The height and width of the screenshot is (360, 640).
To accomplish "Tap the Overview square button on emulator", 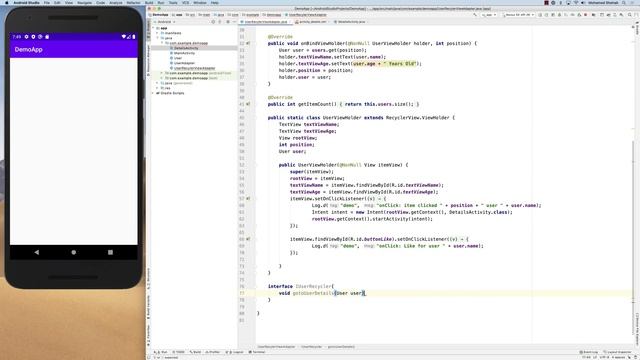I will pyautogui.click(x=110, y=252).
